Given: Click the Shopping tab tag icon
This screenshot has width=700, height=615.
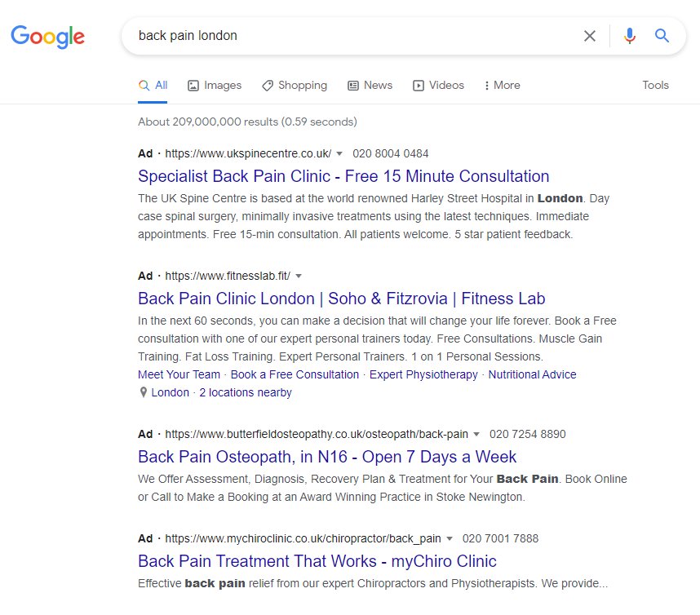Looking at the screenshot, I should pyautogui.click(x=268, y=86).
